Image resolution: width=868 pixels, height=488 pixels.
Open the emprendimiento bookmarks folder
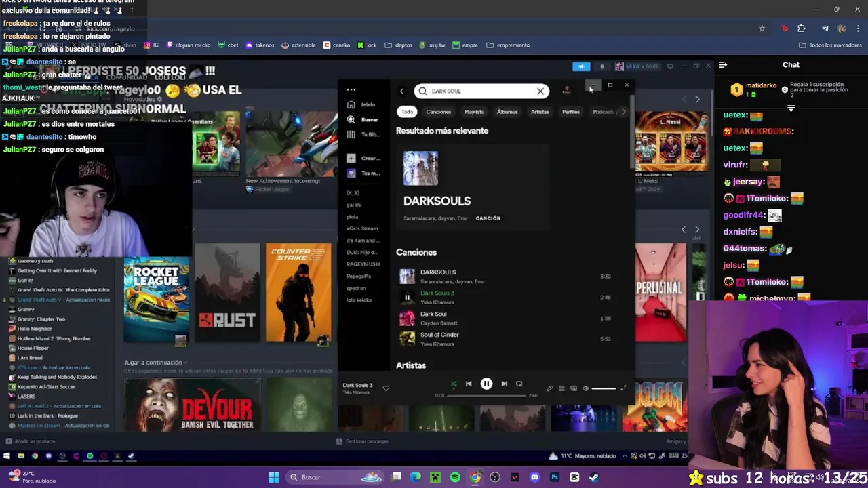point(508,45)
